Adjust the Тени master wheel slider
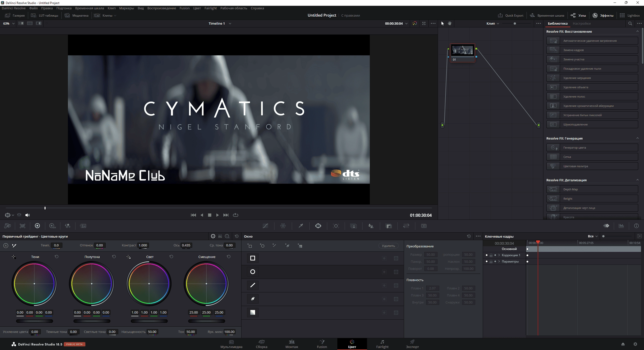The image size is (644, 350). pos(34,321)
